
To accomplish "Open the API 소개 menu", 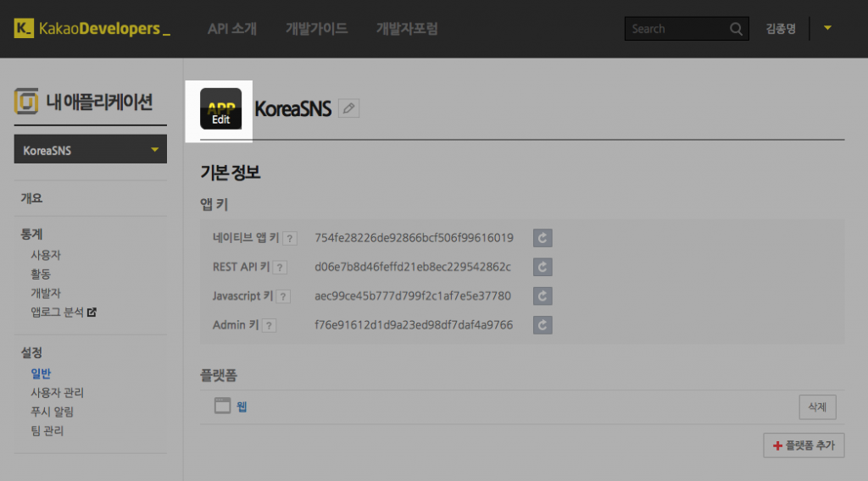I will tap(232, 29).
